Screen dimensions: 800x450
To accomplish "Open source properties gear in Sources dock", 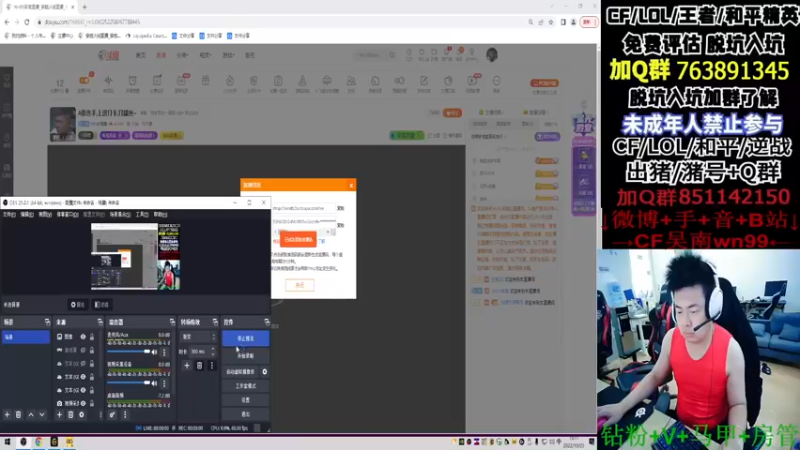I will (x=82, y=415).
